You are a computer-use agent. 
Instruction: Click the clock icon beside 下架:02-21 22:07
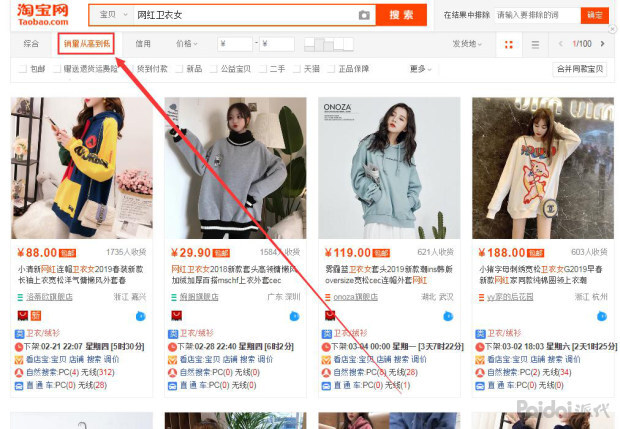click(x=19, y=347)
